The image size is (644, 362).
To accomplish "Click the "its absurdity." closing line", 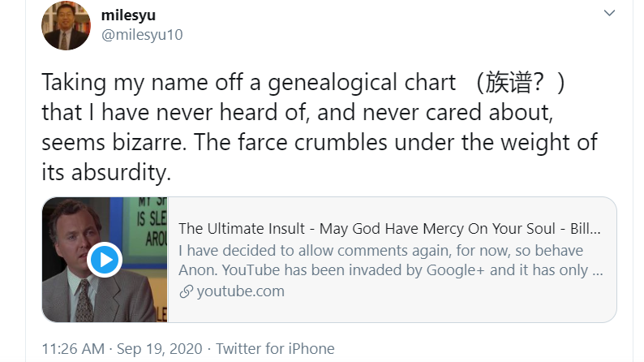I will pyautogui.click(x=106, y=172).
